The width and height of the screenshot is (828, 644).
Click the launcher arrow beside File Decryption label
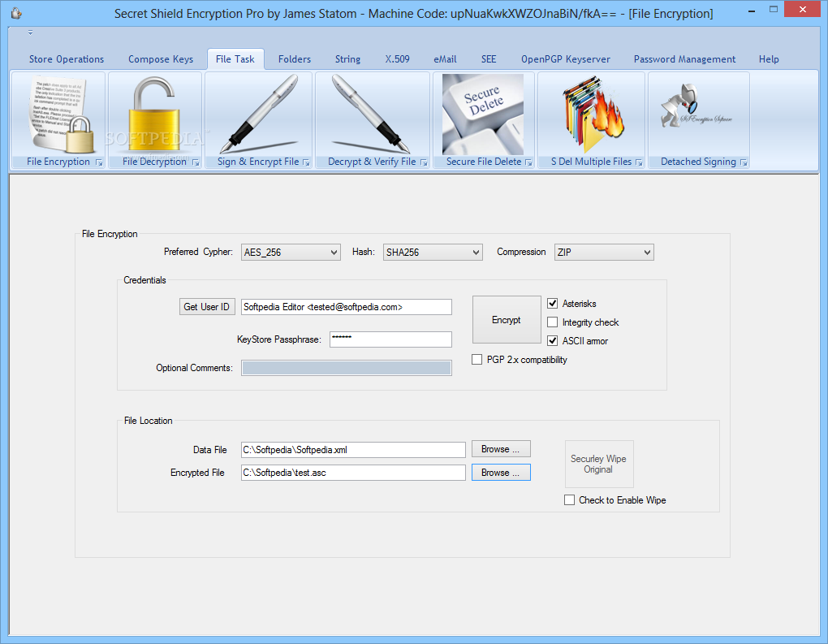point(196,162)
